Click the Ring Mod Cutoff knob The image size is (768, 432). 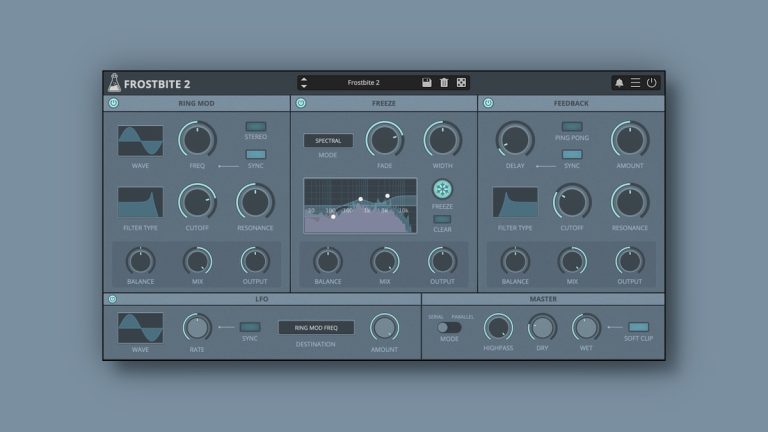[197, 202]
